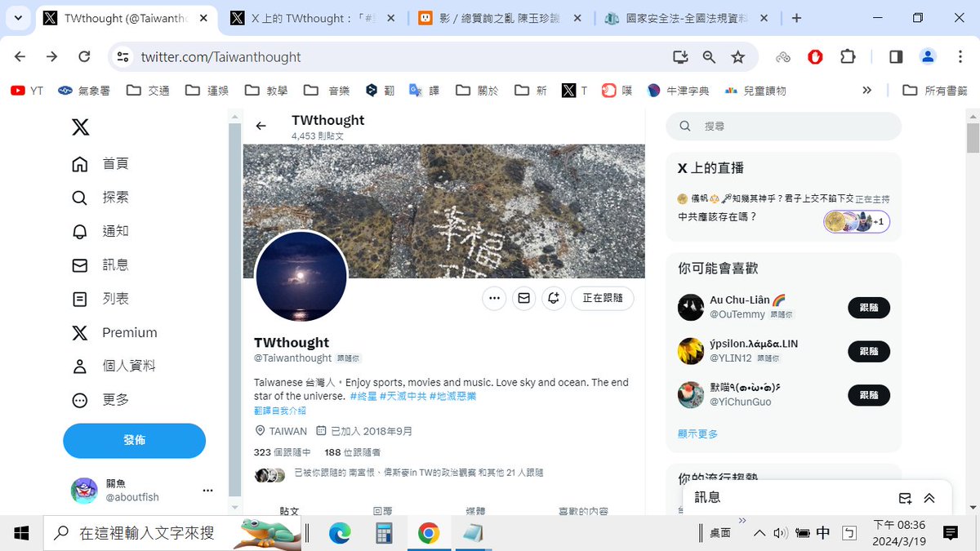The width and height of the screenshot is (980, 551).
Task: Toggle the bell notification icon on profile
Action: (554, 299)
